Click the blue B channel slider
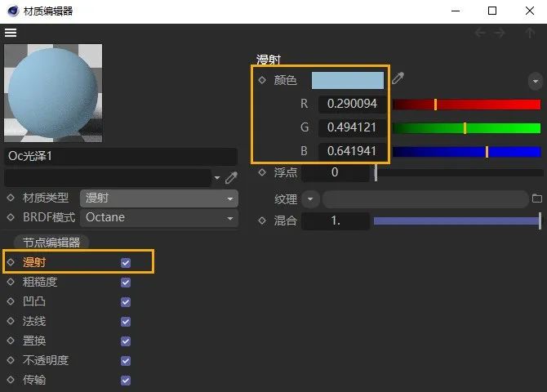Screen dimensions: 547x392 click(x=466, y=152)
